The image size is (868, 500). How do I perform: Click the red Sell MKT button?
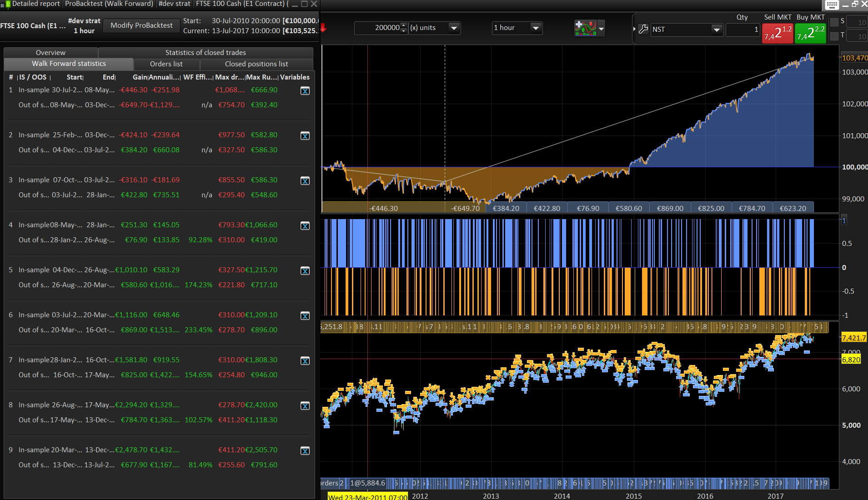778,33
